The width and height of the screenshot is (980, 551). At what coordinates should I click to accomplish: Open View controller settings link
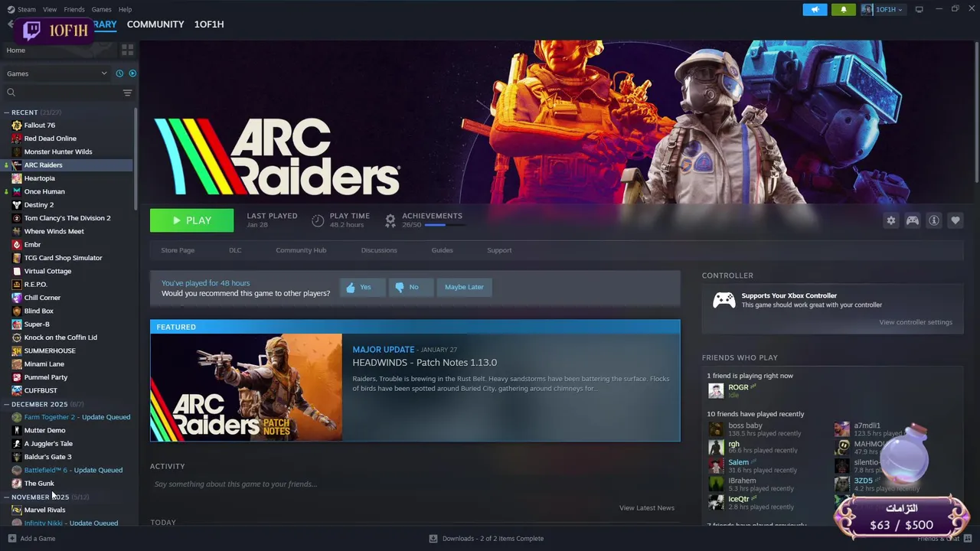[x=916, y=322]
